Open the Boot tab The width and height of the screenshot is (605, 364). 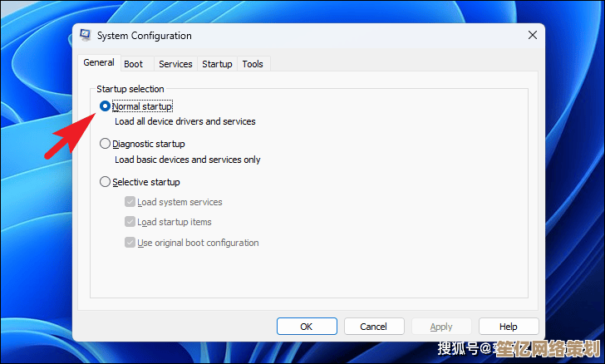tap(133, 64)
